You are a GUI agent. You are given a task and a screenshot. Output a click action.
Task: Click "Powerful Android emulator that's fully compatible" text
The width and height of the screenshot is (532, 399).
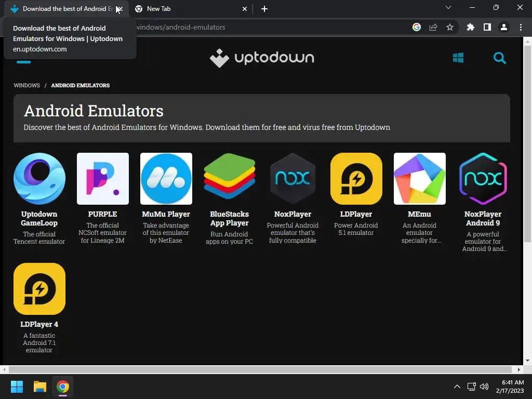292,233
